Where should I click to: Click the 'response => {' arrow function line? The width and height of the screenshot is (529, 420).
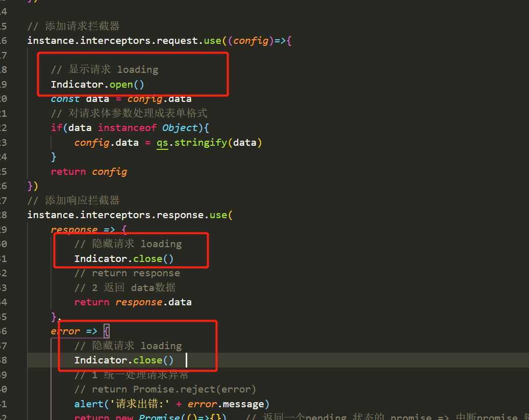click(89, 229)
